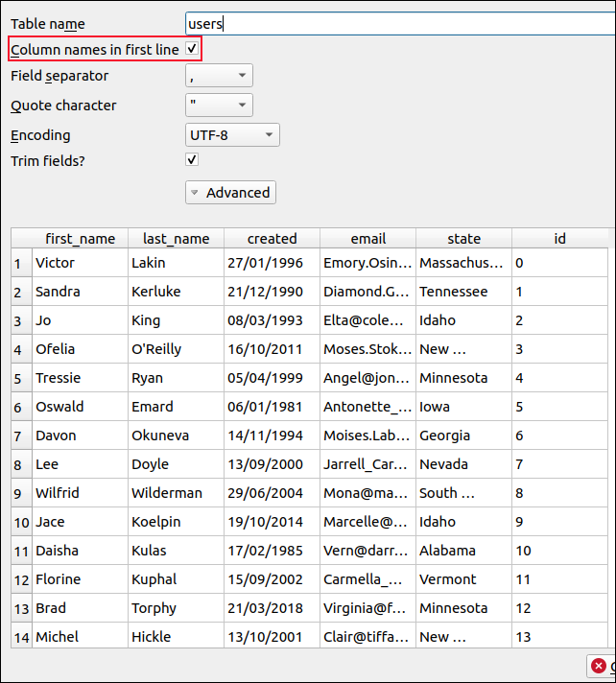Viewport: 616px width, 683px height.
Task: Select the id column header
Action: [559, 239]
